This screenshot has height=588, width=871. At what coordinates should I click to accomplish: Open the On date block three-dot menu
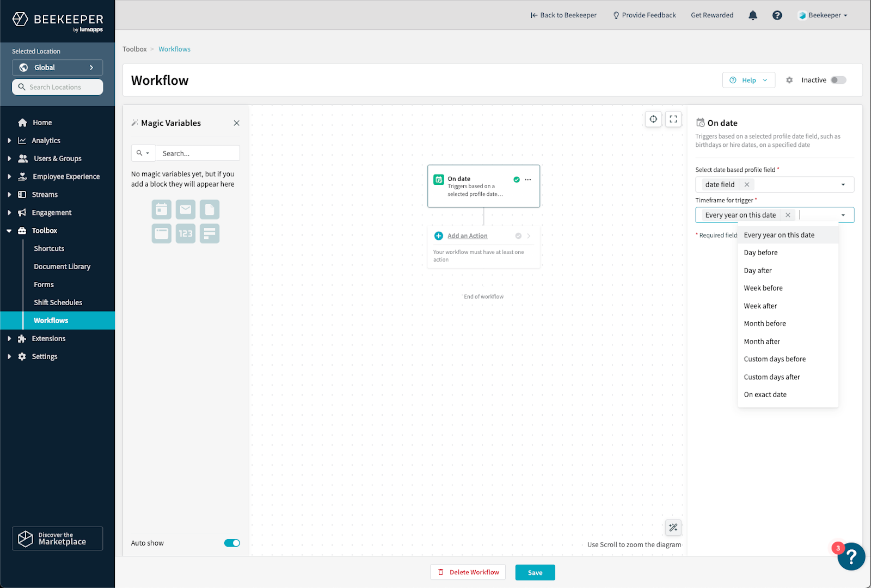[528, 180]
